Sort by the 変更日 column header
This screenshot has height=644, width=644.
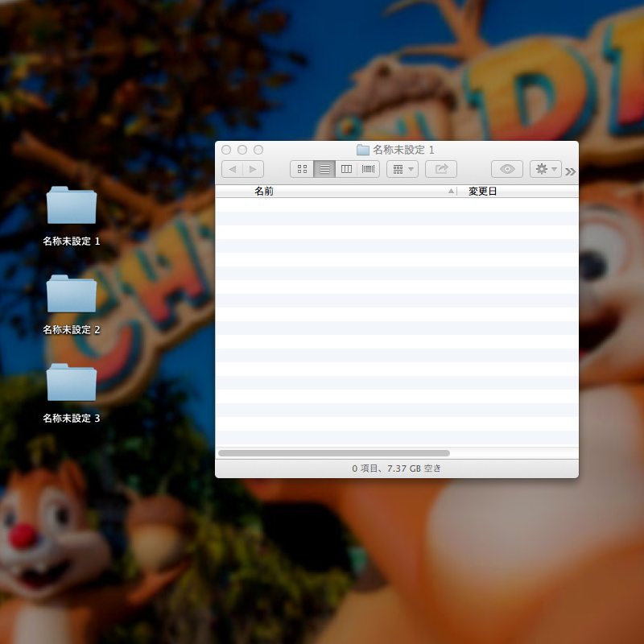[482, 191]
